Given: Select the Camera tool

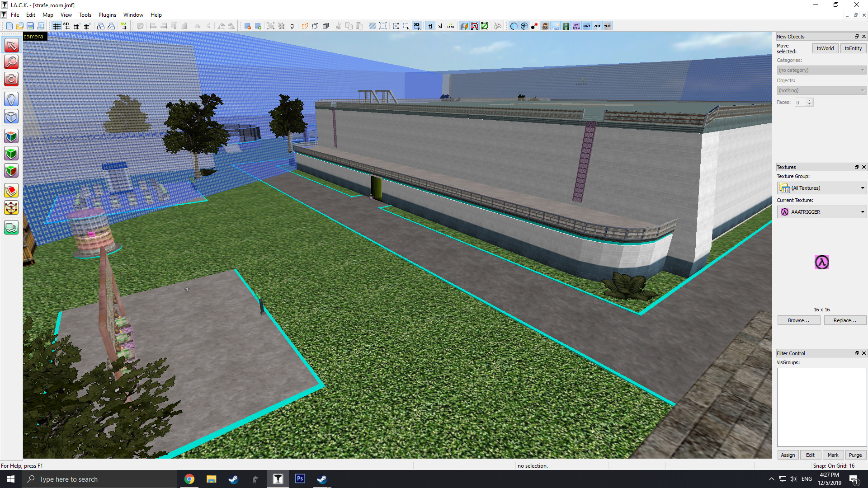Looking at the screenshot, I should coord(11,79).
